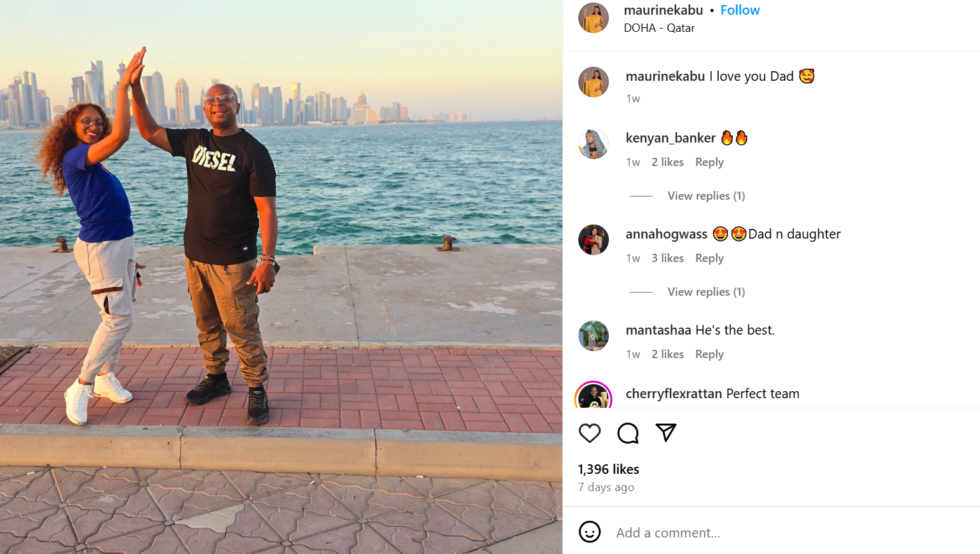Viewport: 980px width, 554px height.
Task: Show who liked annahogwass's comment, 3 likes
Action: point(667,258)
